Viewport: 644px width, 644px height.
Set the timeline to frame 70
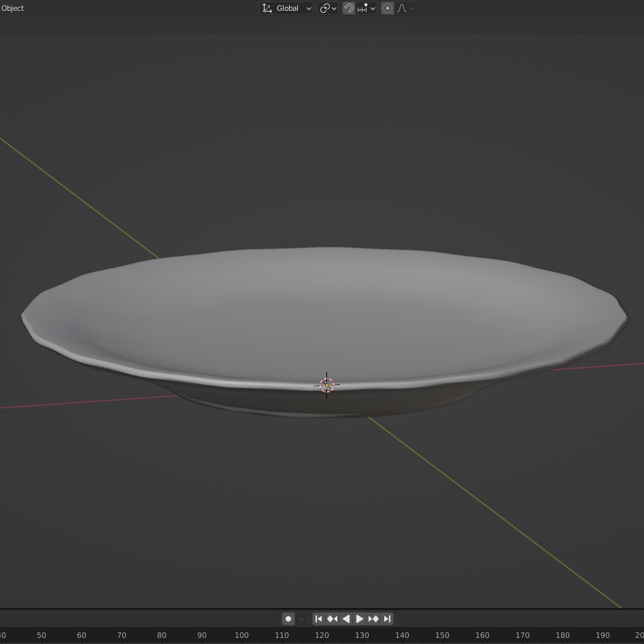[x=122, y=635]
